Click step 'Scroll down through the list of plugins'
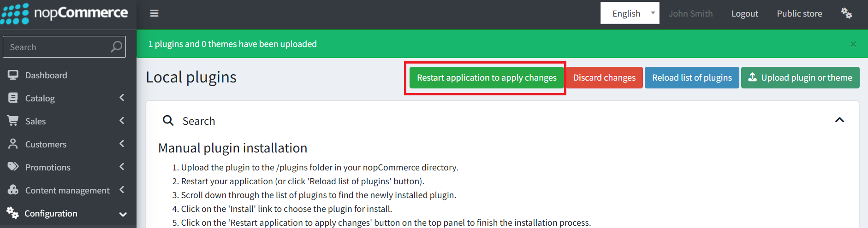Viewport: 868px width, 228px height. [318, 195]
